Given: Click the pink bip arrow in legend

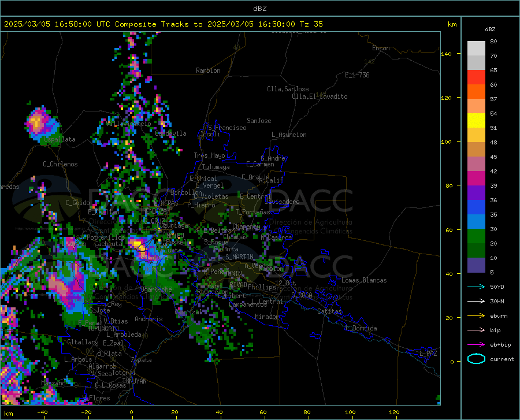Looking at the screenshot, I should click(476, 330).
